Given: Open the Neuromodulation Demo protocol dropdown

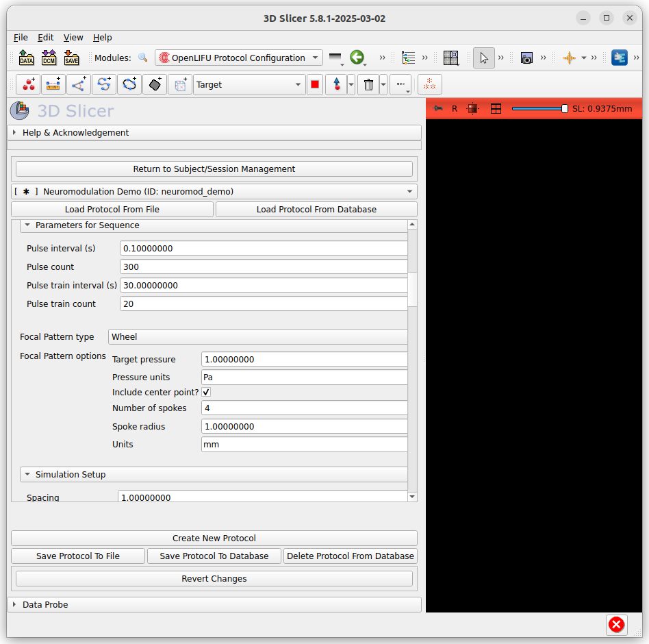Looking at the screenshot, I should pyautogui.click(x=214, y=191).
